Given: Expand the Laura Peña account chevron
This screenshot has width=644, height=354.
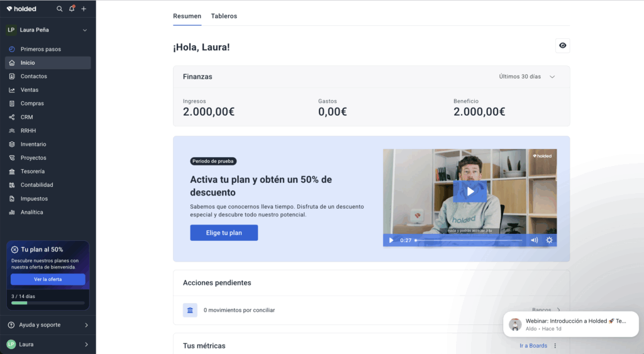Looking at the screenshot, I should click(85, 30).
